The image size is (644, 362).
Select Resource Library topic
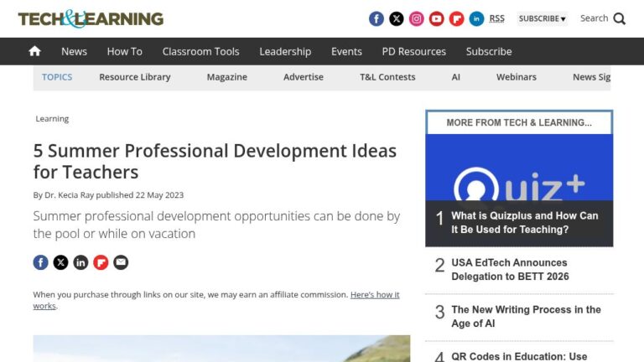coord(135,77)
